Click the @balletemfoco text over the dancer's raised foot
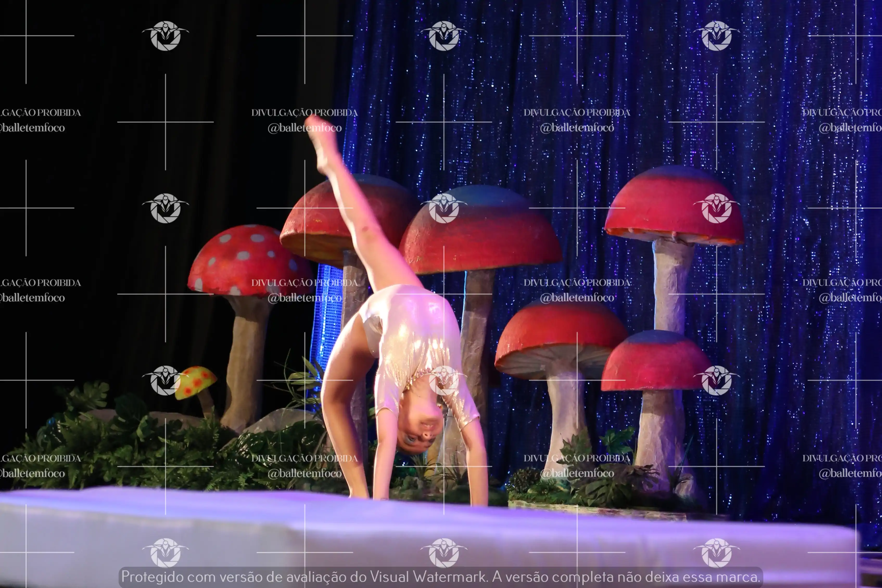The width and height of the screenshot is (882, 588). [304, 128]
